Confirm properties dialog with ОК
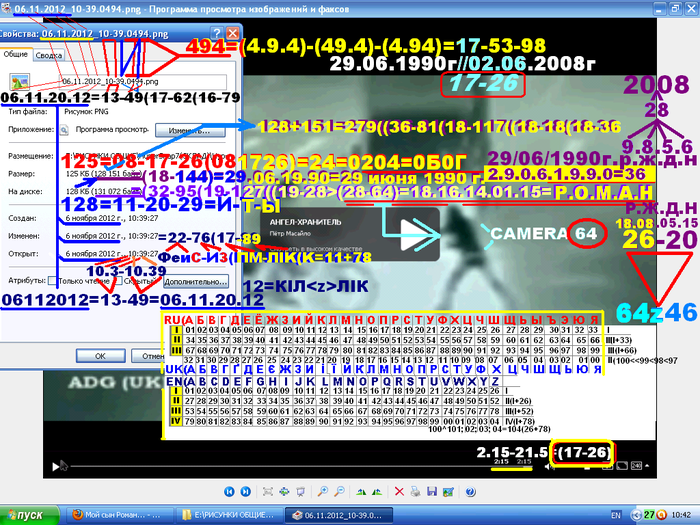Image resolution: width=700 pixels, height=525 pixels. pyautogui.click(x=100, y=356)
